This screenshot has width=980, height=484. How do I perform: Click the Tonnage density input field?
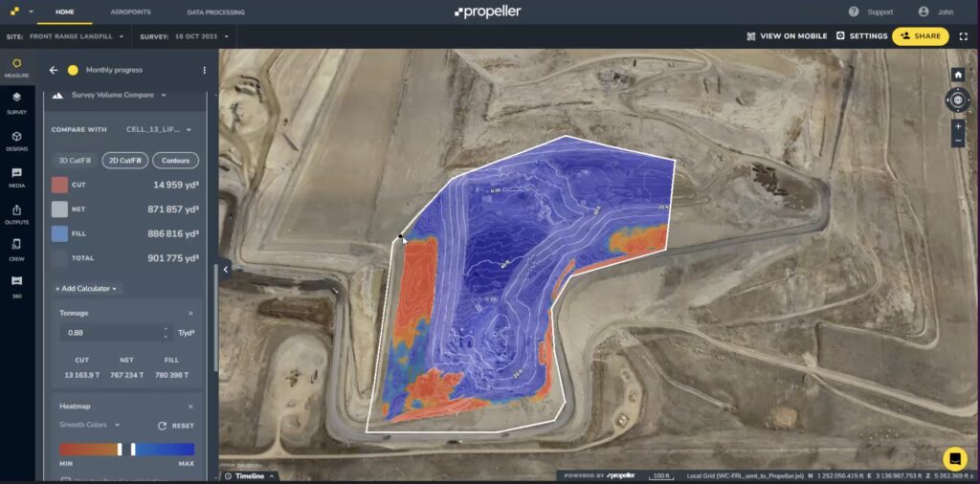coord(116,333)
